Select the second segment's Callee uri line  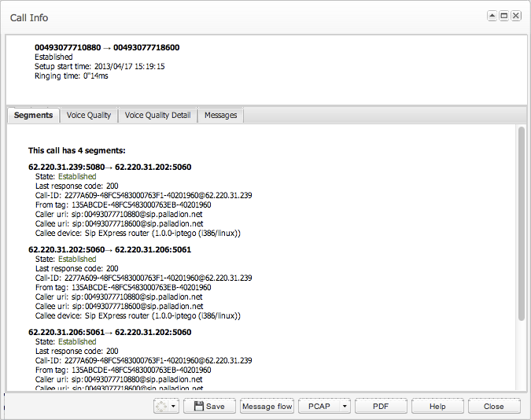120,307
